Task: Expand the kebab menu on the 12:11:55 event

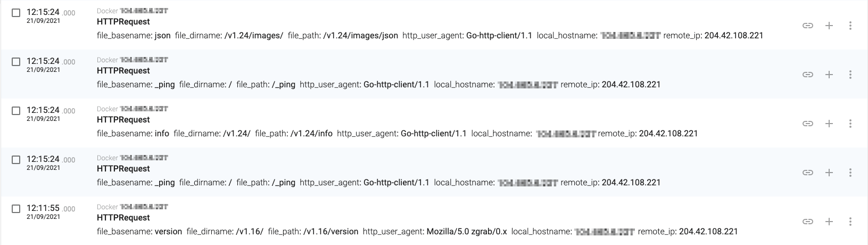Action: (x=850, y=222)
